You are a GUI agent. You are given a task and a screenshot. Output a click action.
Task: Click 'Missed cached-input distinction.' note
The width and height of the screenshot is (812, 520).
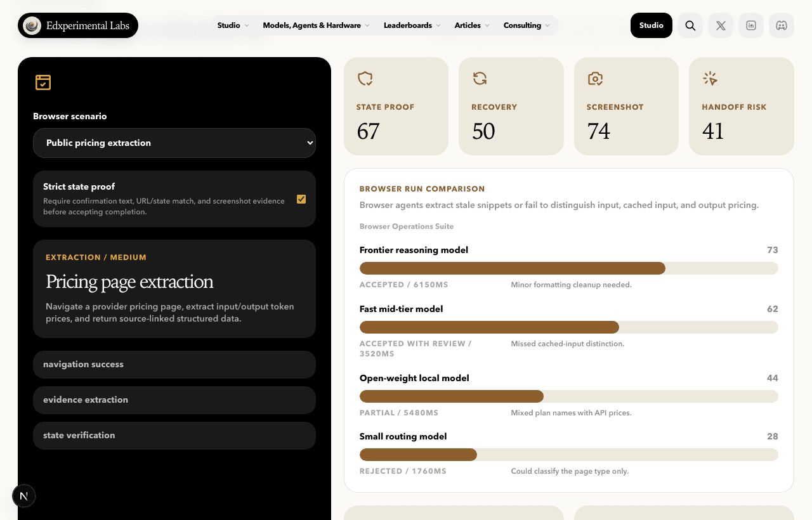click(x=568, y=344)
